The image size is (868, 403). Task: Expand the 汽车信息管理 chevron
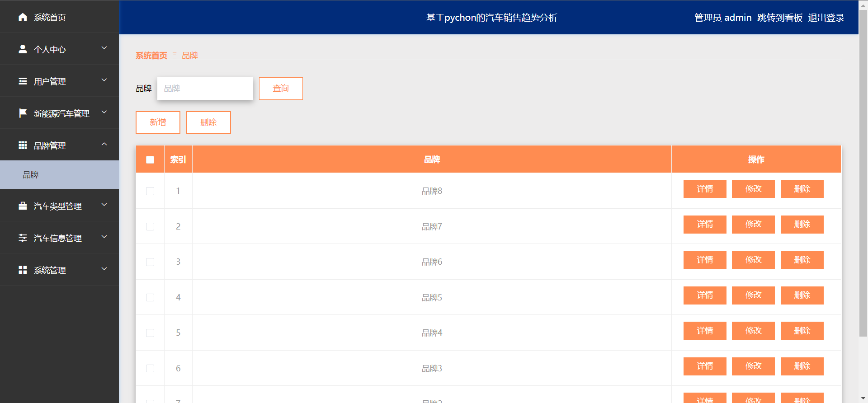point(104,237)
